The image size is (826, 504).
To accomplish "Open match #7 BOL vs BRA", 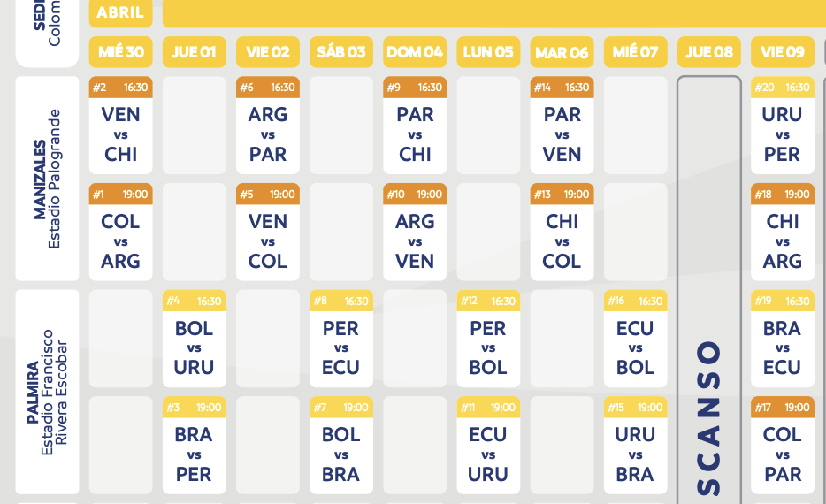I will [x=341, y=445].
